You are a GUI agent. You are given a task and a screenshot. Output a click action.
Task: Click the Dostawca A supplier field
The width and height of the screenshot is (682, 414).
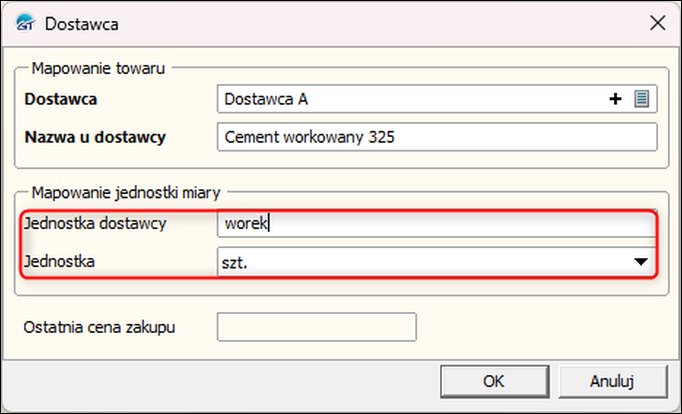point(410,99)
